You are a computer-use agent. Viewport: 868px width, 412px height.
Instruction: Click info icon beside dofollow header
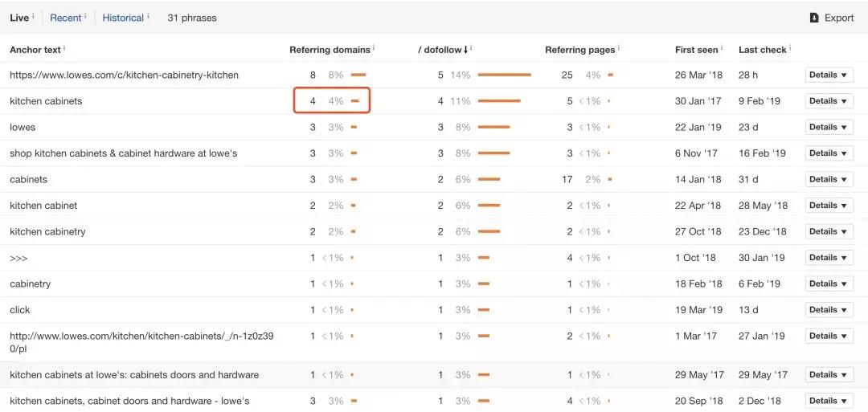click(x=471, y=48)
